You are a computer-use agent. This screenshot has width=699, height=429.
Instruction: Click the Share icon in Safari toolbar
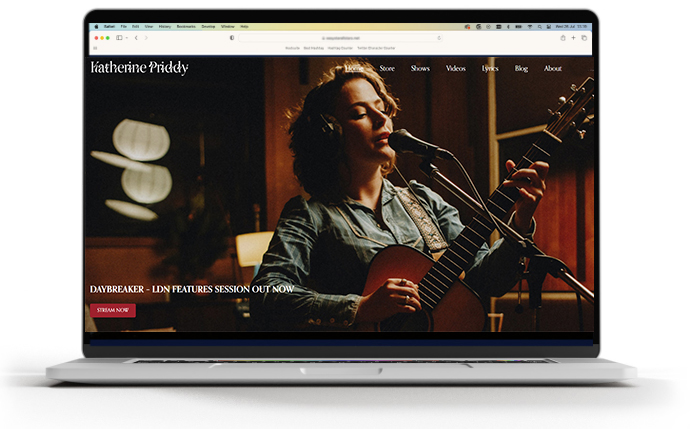(x=563, y=38)
